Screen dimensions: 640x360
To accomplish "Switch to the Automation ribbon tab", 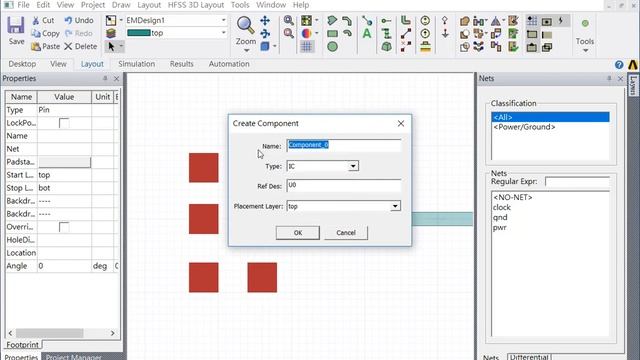I will [229, 64].
